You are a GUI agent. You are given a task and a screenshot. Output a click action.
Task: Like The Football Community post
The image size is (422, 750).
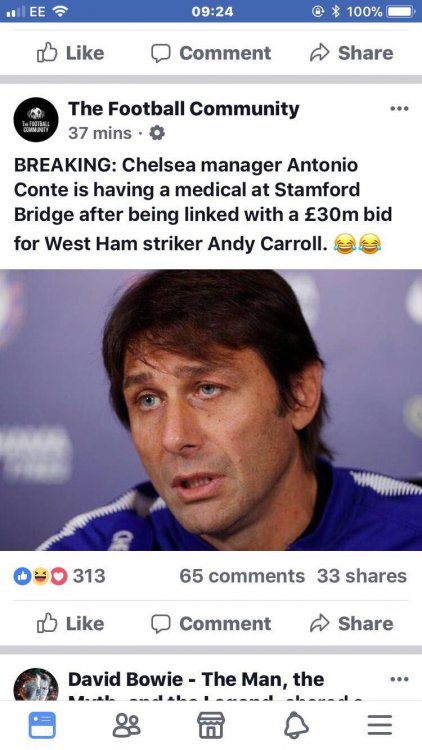pos(70,623)
